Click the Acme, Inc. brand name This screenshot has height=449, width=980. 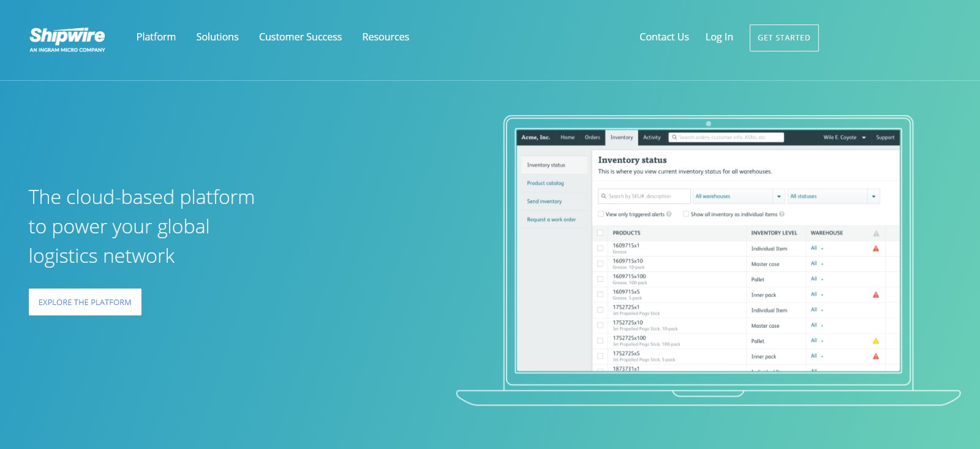(535, 137)
